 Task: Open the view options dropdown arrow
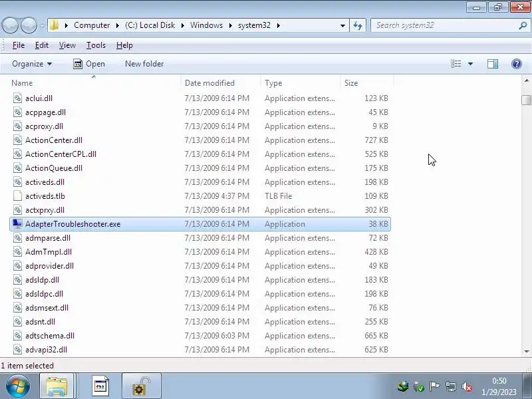click(470, 64)
